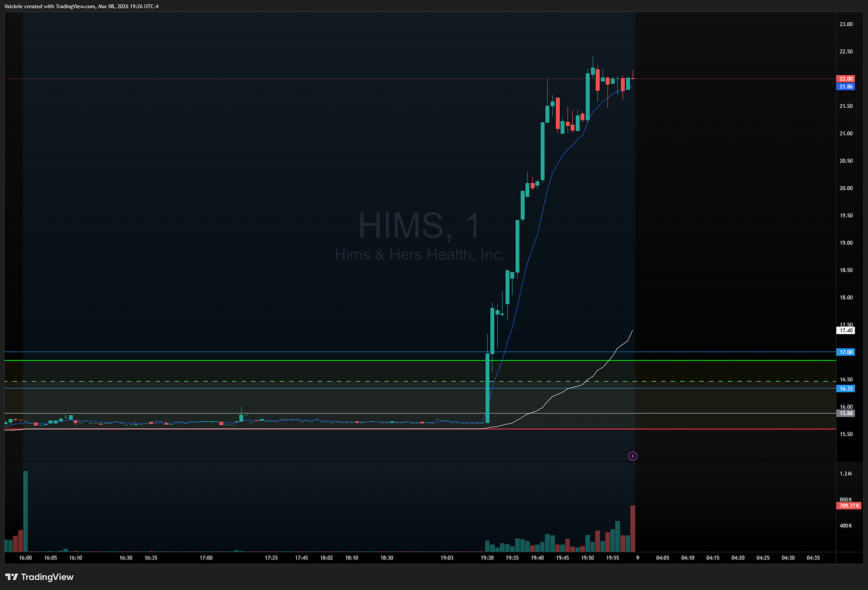This screenshot has height=590, width=868.
Task: Click the 04:35 time axis label
Action: pos(813,558)
